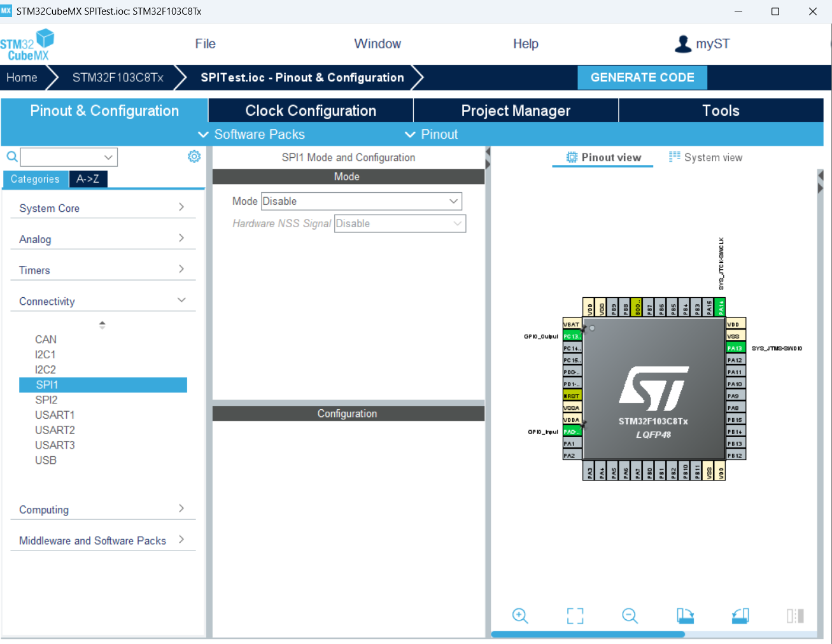This screenshot has height=644, width=832.
Task: Select CAN in Connectivity list
Action: (46, 339)
